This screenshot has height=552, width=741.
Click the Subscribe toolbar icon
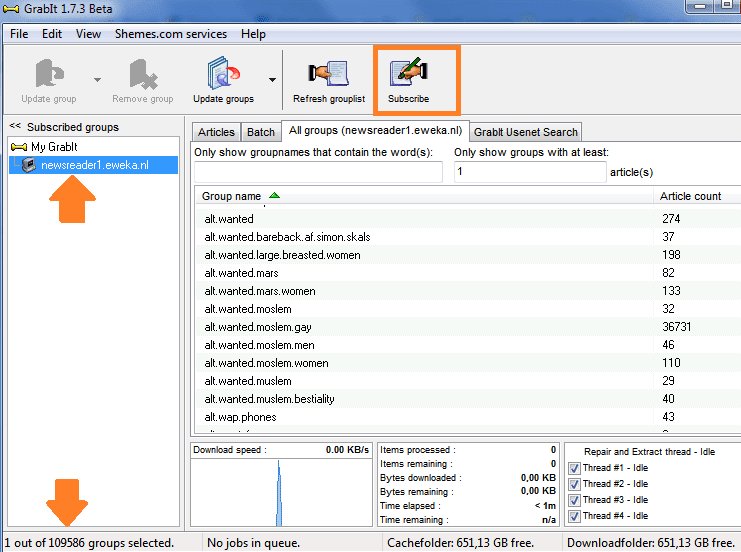[409, 72]
